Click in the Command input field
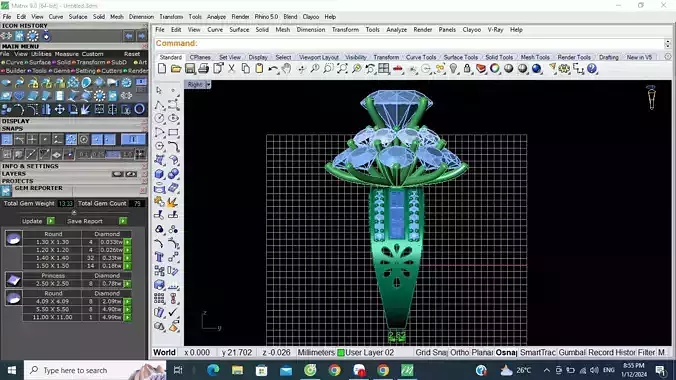Image resolution: width=676 pixels, height=380 pixels. coord(410,44)
